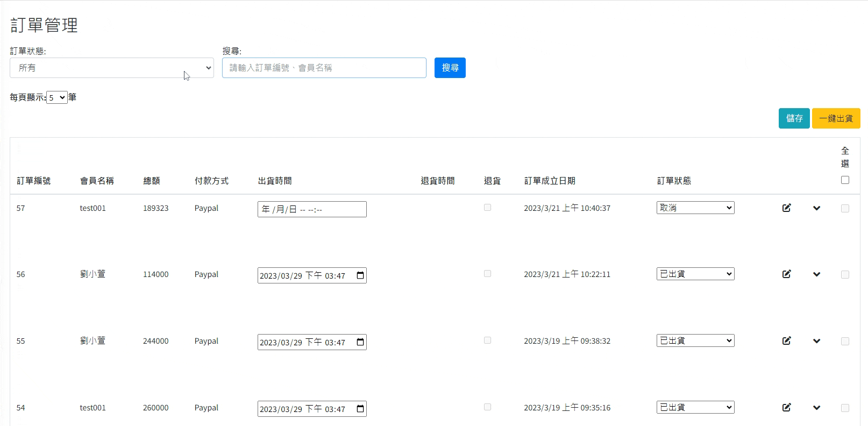Screen dimensions: 868x426
Task: Open the 每頁顯示 page size dropdown
Action: click(57, 97)
